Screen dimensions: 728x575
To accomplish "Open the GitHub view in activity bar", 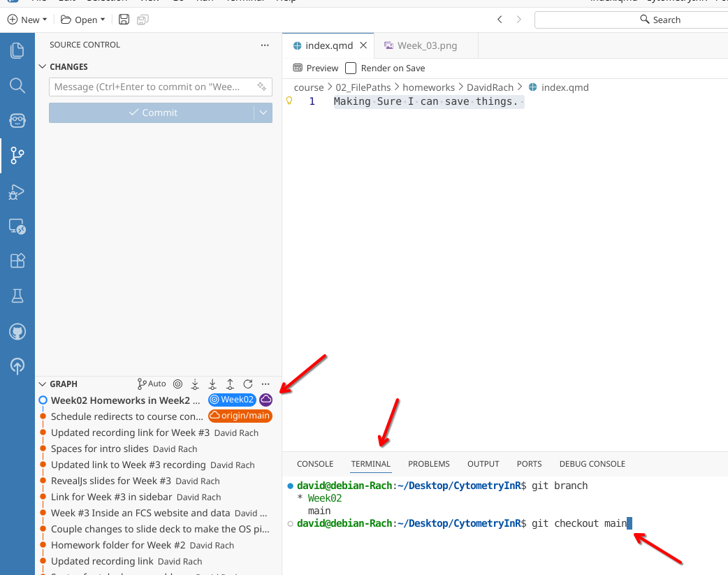I will [x=17, y=331].
